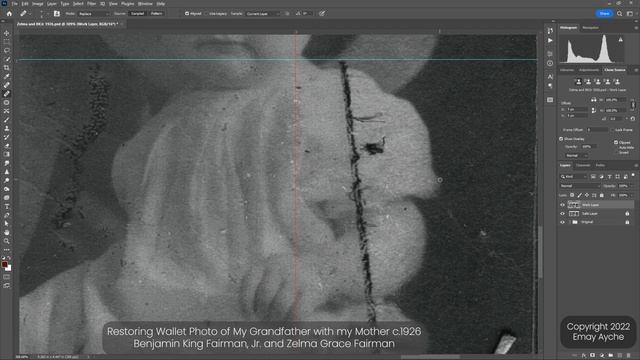Select the Clone Stamp tool
The height and width of the screenshot is (360, 640).
coord(7,129)
